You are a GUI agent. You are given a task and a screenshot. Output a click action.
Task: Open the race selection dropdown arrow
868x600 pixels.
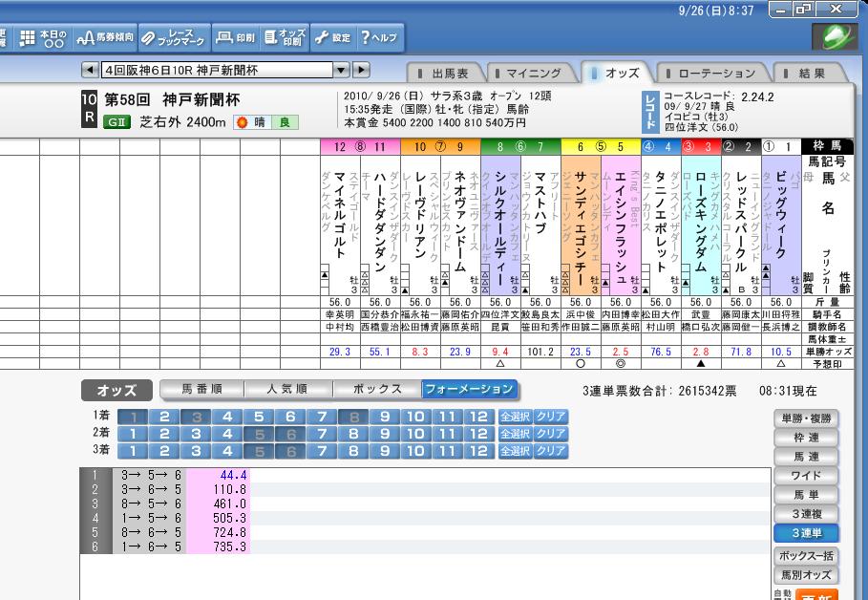tap(341, 70)
